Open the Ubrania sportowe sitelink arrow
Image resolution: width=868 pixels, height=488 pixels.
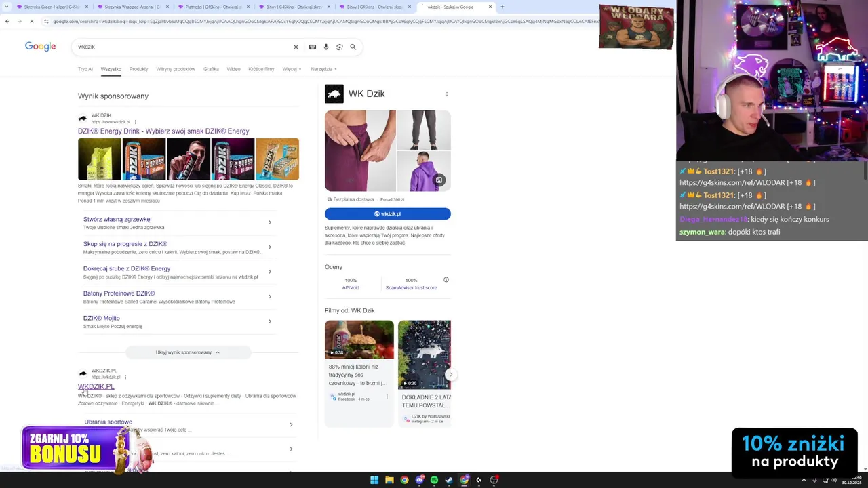[x=291, y=425]
